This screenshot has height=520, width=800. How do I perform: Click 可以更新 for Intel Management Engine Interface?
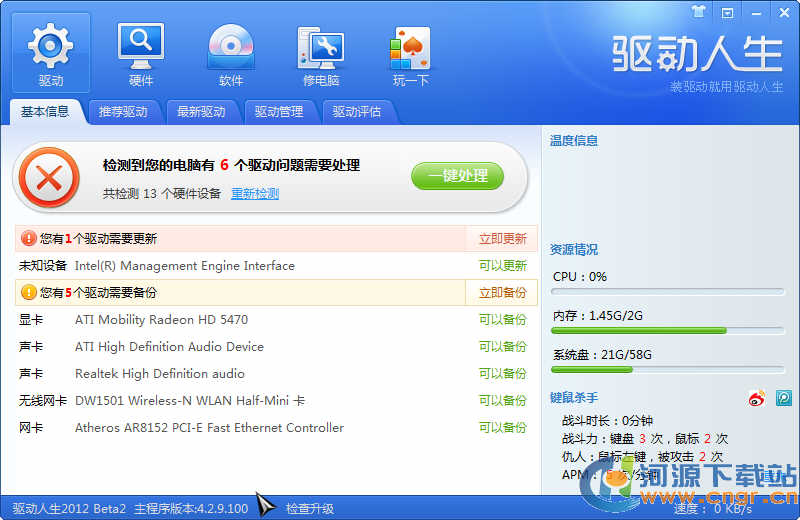pyautogui.click(x=502, y=266)
